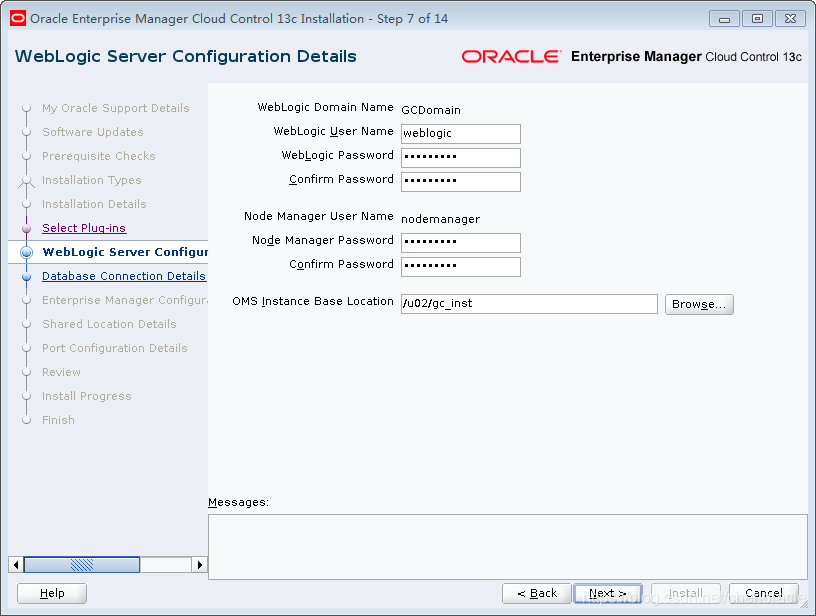Focus the Node Manager Password field
This screenshot has height=616, width=816.
461,242
